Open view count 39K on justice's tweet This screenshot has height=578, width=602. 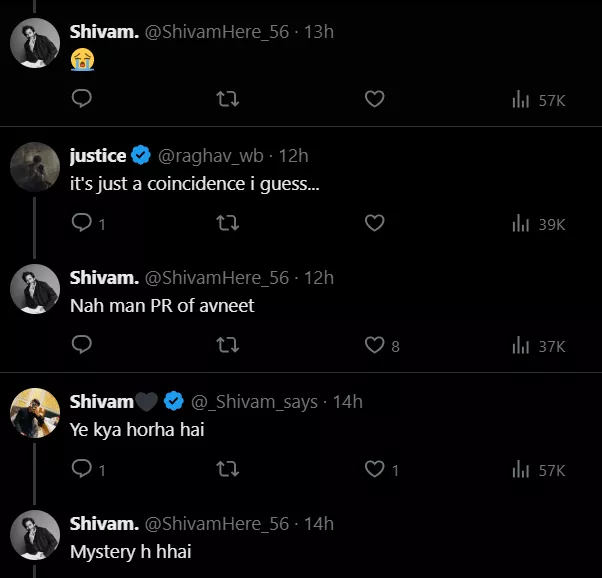(538, 224)
